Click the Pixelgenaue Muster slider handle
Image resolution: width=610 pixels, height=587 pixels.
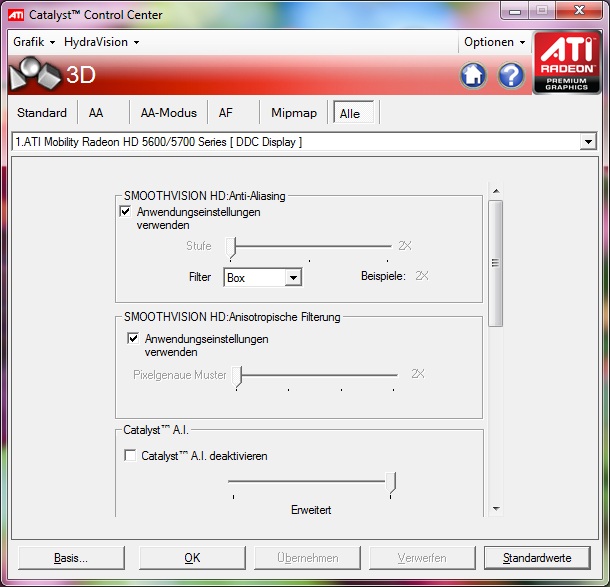point(237,376)
